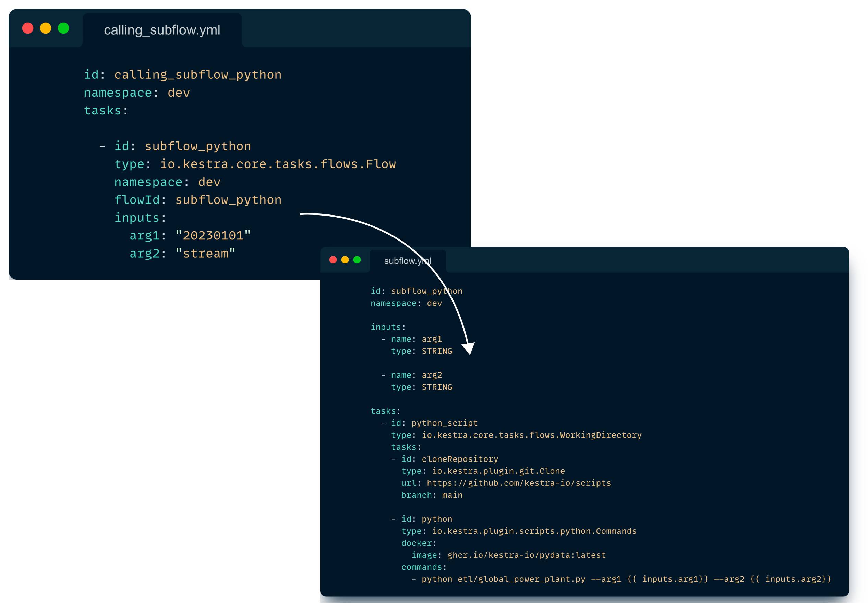The width and height of the screenshot is (868, 603).
Task: Click the '- id: subflow_python' task line
Action: coord(175,146)
